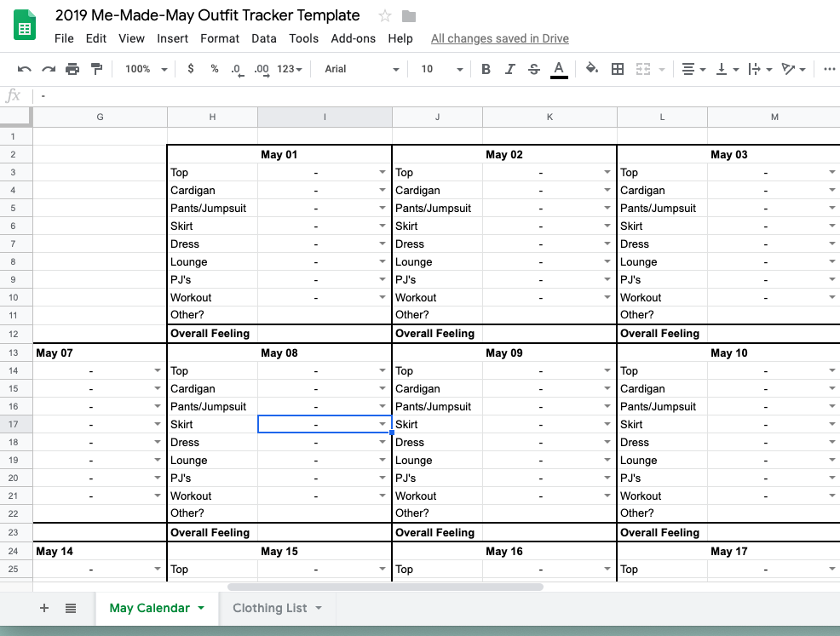This screenshot has height=636, width=840.
Task: Open May 07 row 14 dropdown arrow
Action: [x=157, y=370]
